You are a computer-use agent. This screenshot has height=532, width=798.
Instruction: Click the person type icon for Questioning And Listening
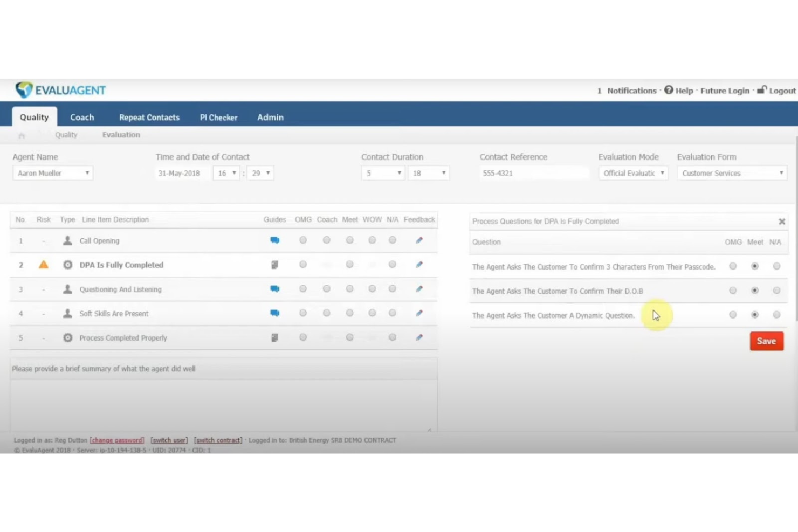point(67,289)
